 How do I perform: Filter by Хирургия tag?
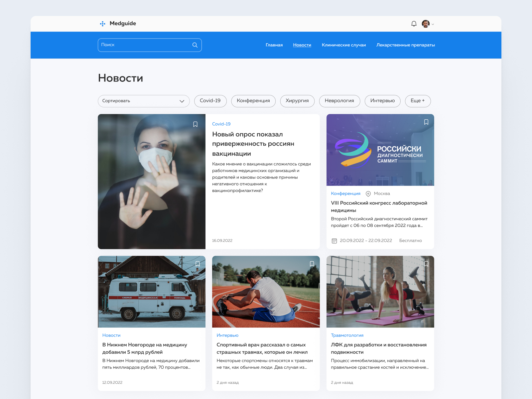(x=297, y=101)
